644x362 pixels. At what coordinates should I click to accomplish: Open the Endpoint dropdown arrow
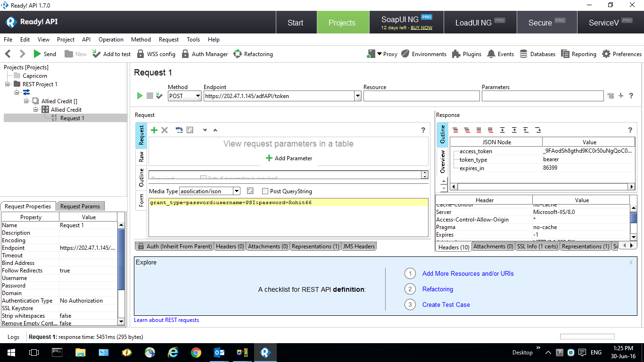[358, 96]
